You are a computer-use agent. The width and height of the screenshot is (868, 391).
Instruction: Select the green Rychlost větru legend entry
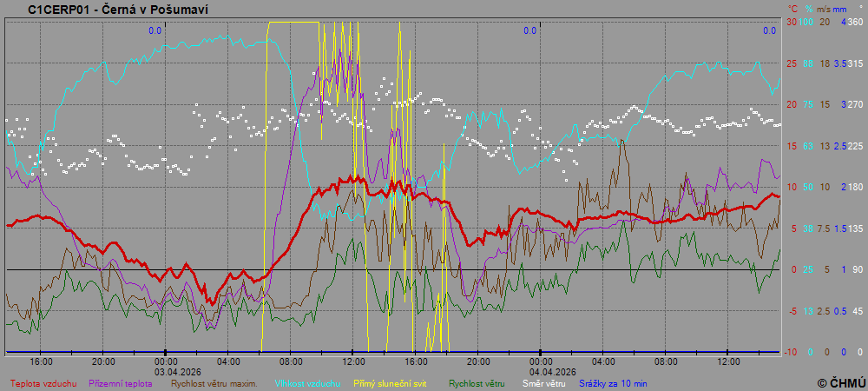477,382
